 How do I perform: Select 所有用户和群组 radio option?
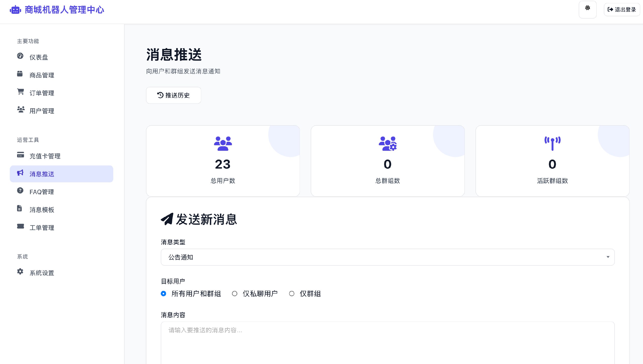[164, 294]
